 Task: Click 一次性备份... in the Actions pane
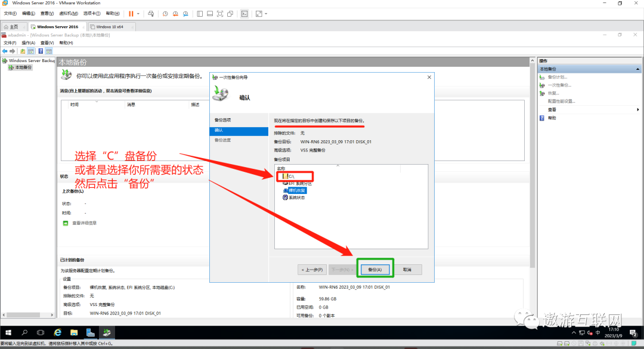(559, 85)
